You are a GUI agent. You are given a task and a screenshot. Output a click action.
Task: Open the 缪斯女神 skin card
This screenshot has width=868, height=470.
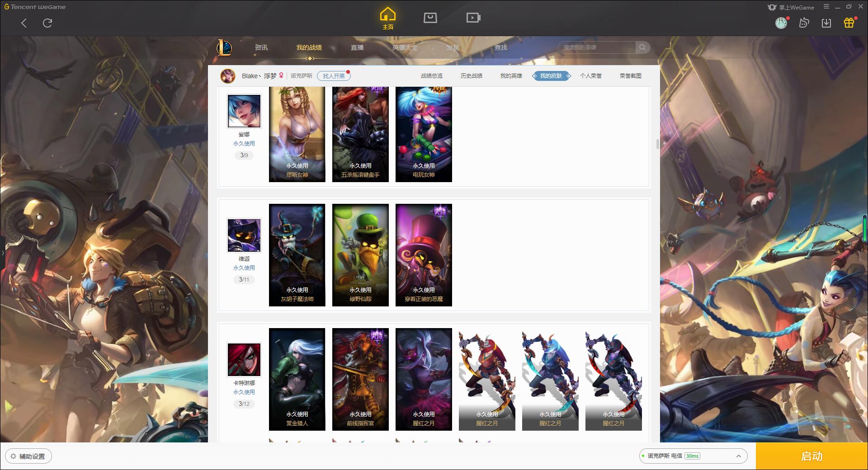pyautogui.click(x=297, y=134)
